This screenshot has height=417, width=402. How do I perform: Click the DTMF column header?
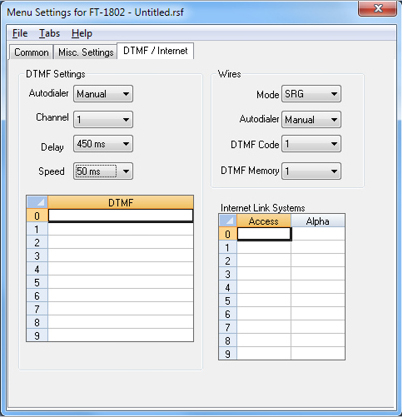120,202
